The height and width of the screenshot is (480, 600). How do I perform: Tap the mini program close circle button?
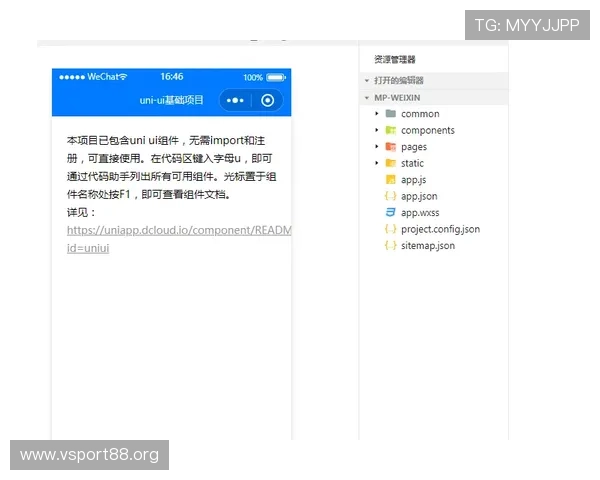[x=267, y=100]
